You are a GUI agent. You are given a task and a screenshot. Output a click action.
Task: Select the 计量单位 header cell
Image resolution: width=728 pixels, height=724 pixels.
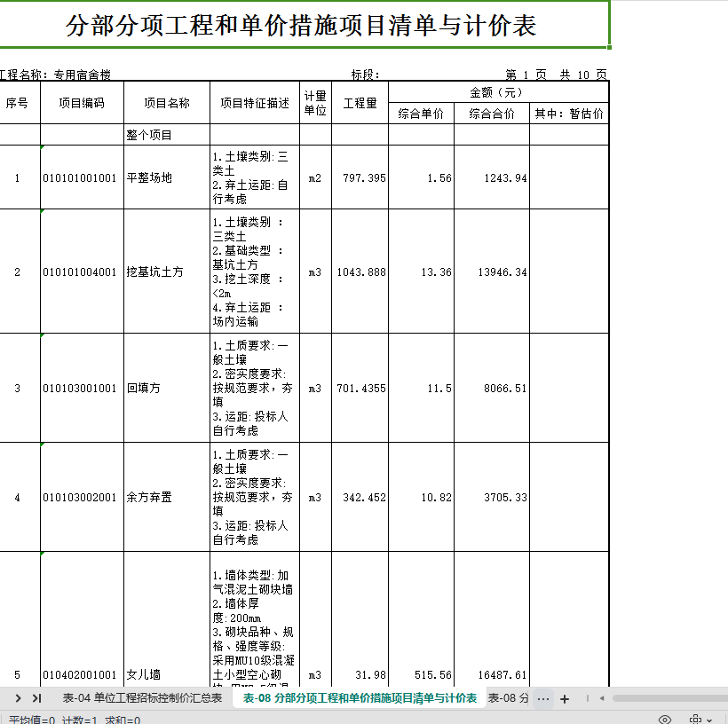316,103
